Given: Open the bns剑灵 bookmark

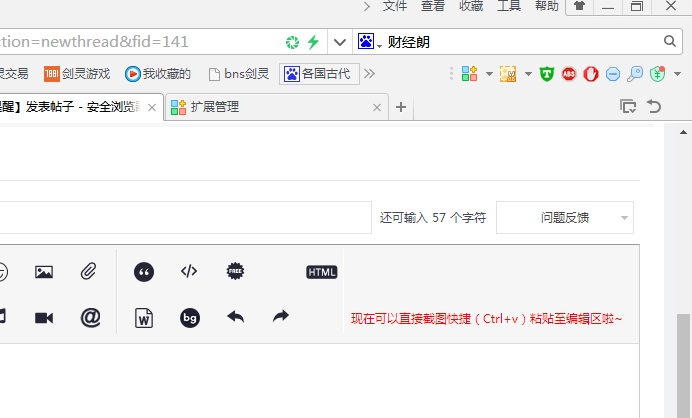Looking at the screenshot, I should 239,74.
